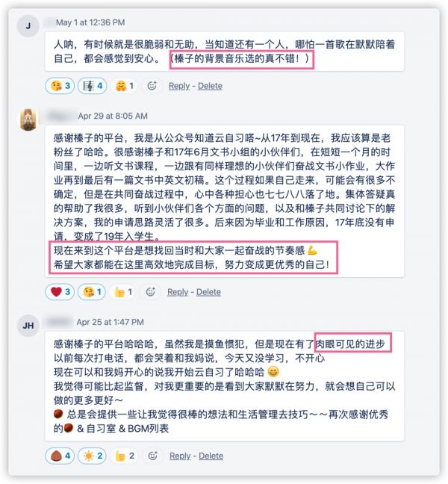Viewport: 448px width, 484px height.
Task: Open the add reaction picker on second comment
Action: 150,292
